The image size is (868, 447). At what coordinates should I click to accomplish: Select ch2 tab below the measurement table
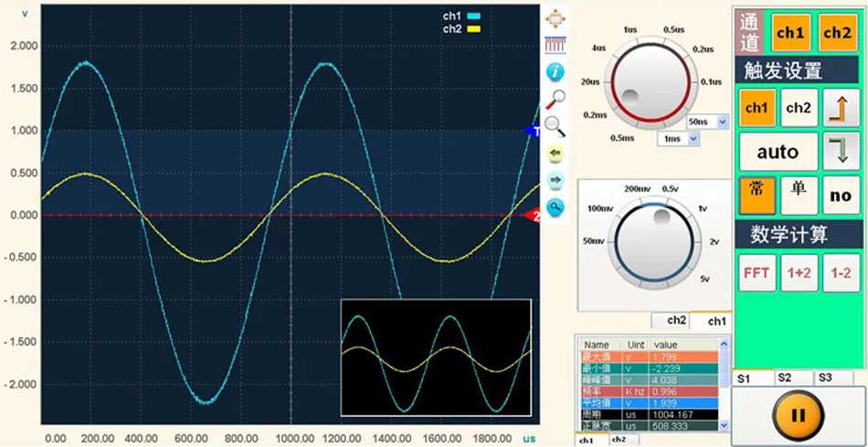pos(624,440)
